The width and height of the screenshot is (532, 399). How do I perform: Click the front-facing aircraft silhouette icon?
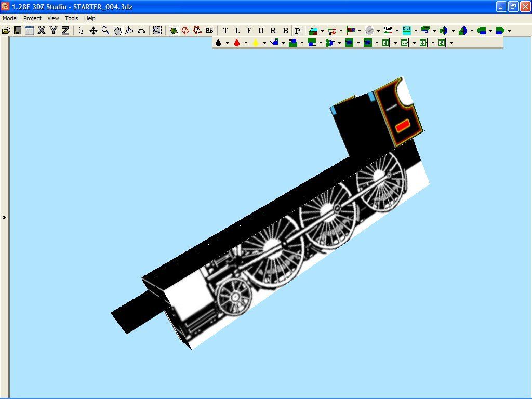(444, 31)
